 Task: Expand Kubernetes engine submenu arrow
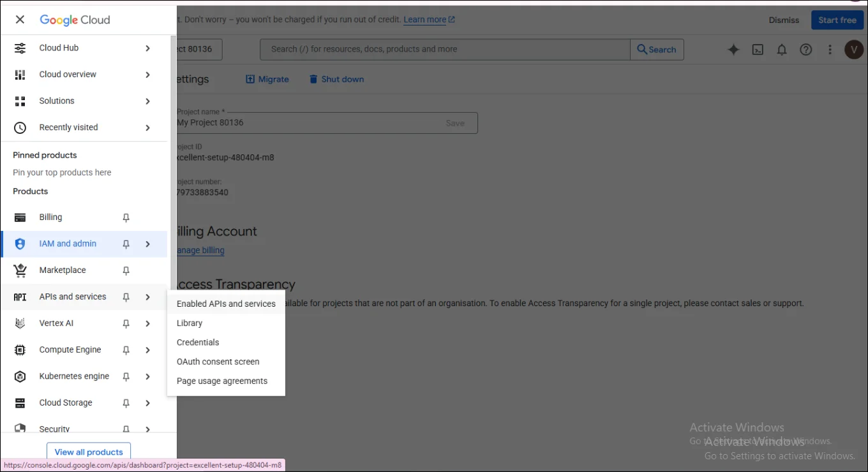[147, 376]
